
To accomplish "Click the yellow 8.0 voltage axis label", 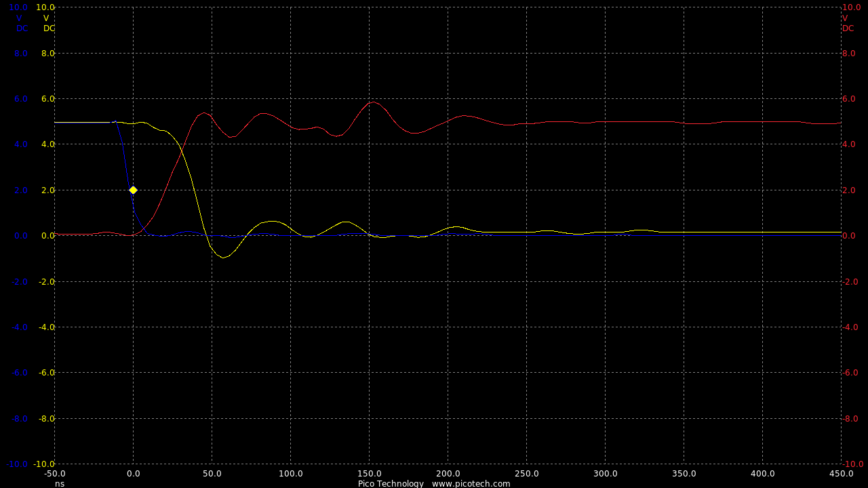I will pyautogui.click(x=48, y=53).
